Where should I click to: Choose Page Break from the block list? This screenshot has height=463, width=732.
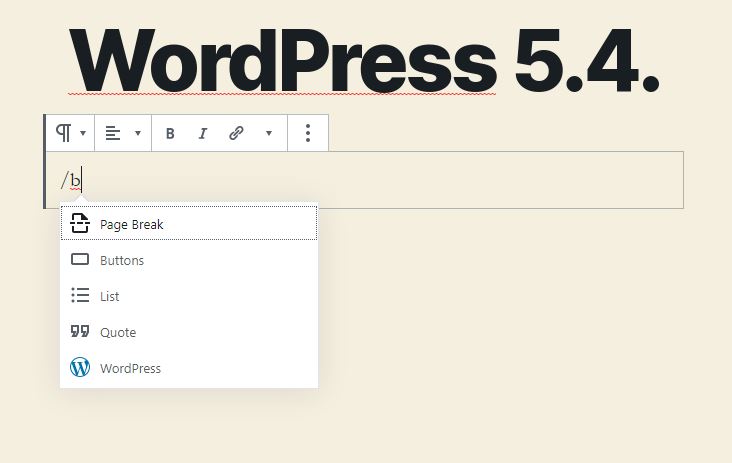tap(132, 225)
